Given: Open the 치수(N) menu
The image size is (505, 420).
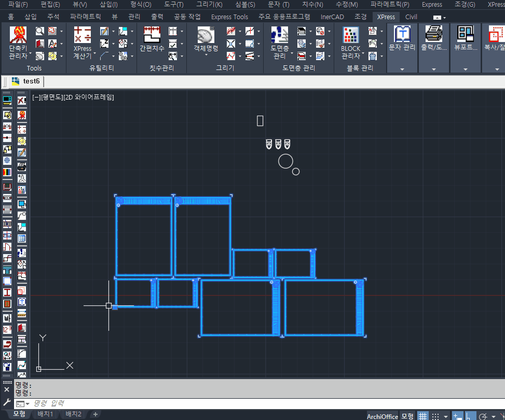Looking at the screenshot, I should click(312, 5).
